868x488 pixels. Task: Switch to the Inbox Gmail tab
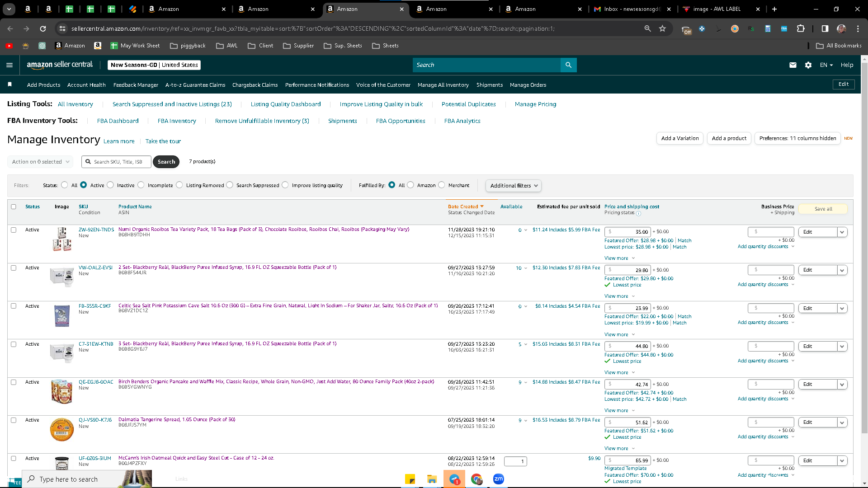[x=632, y=9]
